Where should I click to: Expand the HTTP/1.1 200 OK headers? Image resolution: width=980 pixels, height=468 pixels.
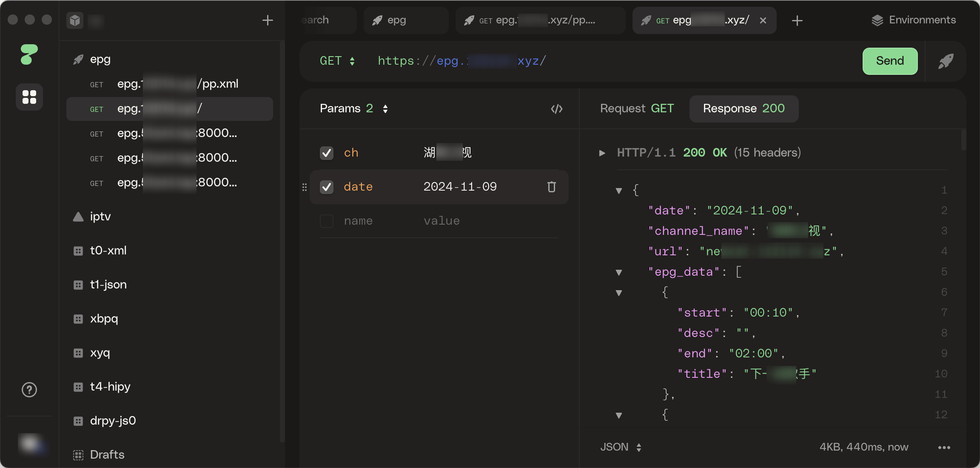pos(602,153)
